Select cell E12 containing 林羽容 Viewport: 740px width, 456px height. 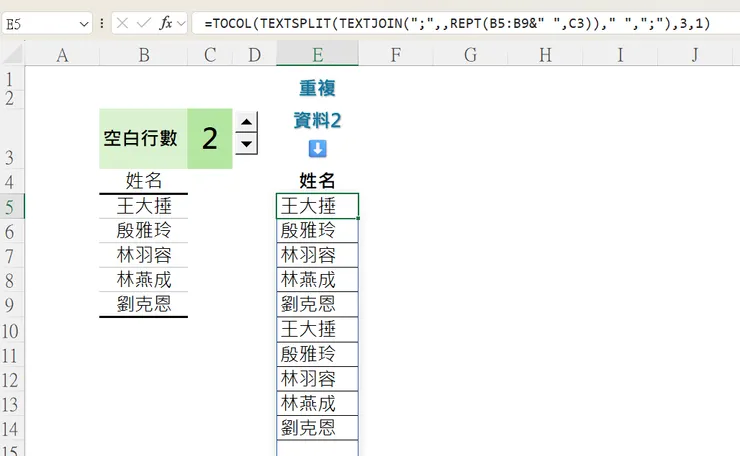[317, 379]
